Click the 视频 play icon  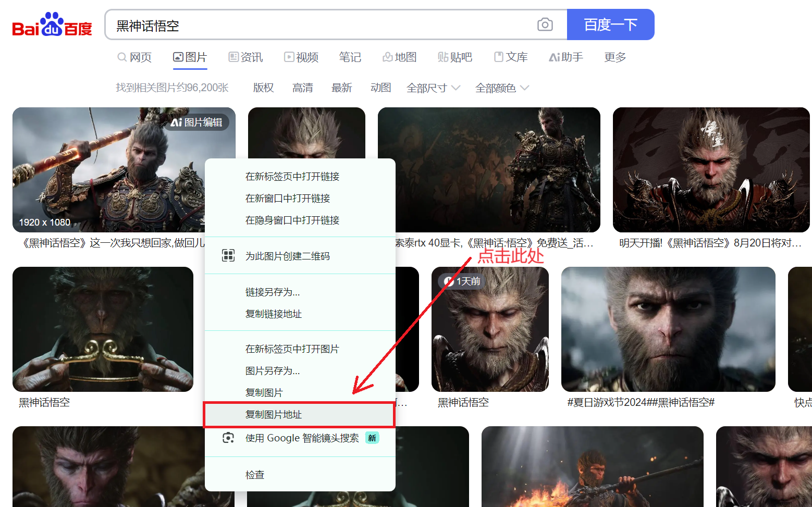[x=289, y=57]
